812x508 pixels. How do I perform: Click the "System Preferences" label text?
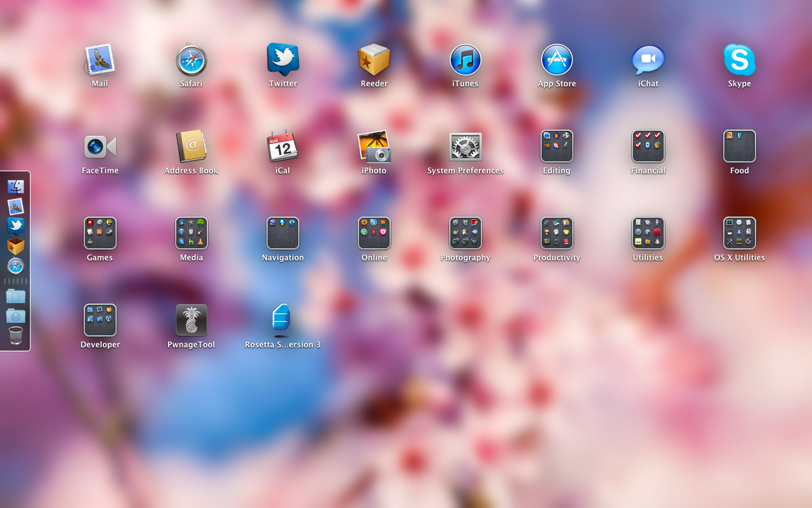click(x=466, y=171)
